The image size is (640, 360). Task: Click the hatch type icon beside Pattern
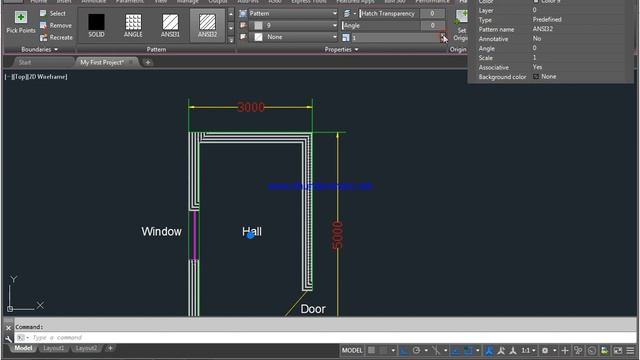click(x=243, y=13)
